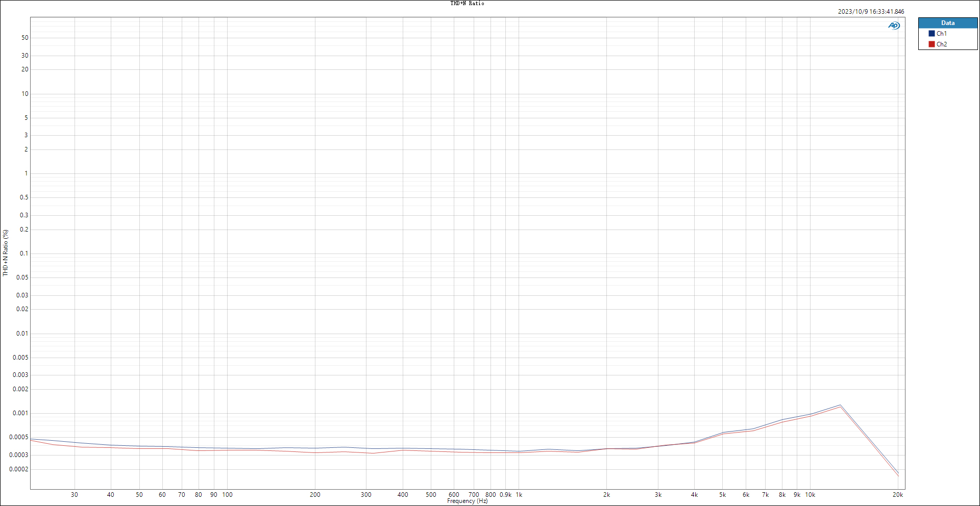Click the Ch1 blue color swatch
This screenshot has width=980, height=506.
932,34
